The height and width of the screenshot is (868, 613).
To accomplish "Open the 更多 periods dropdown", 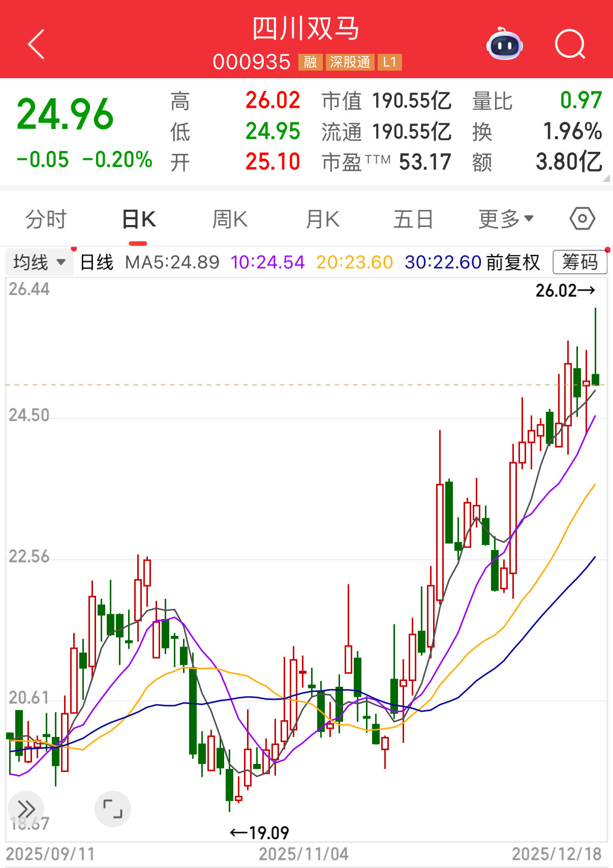I will [506, 219].
